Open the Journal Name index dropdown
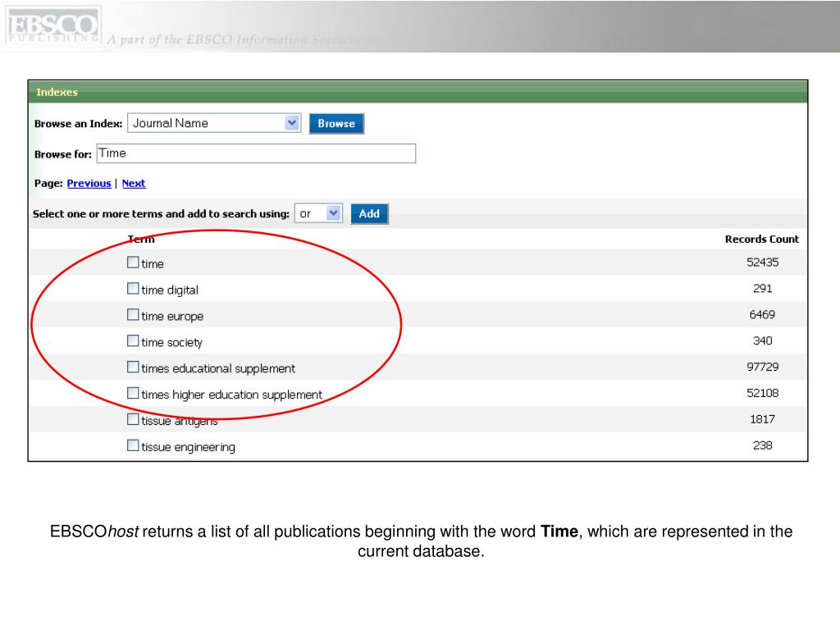Screen dimensions: 840x630 point(214,123)
